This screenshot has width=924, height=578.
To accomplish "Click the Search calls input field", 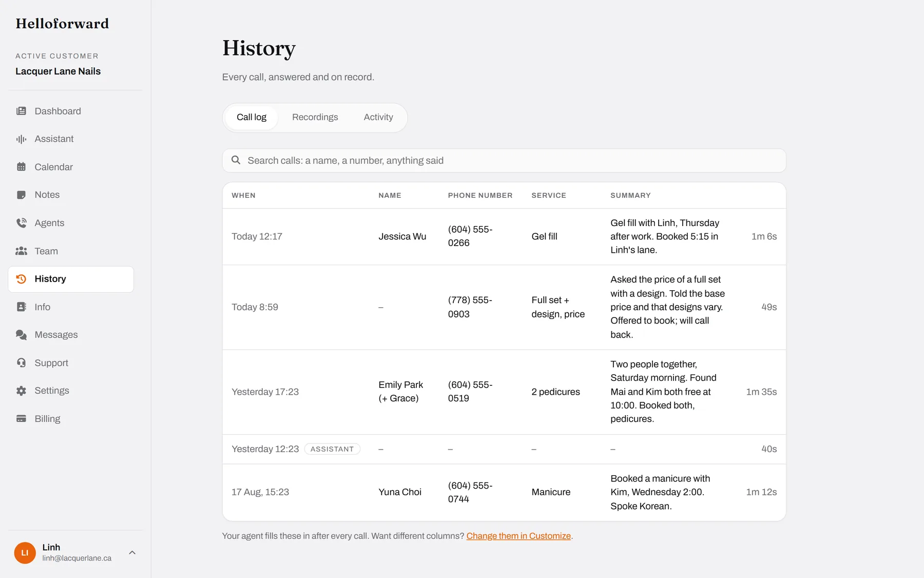I will pyautogui.click(x=504, y=161).
